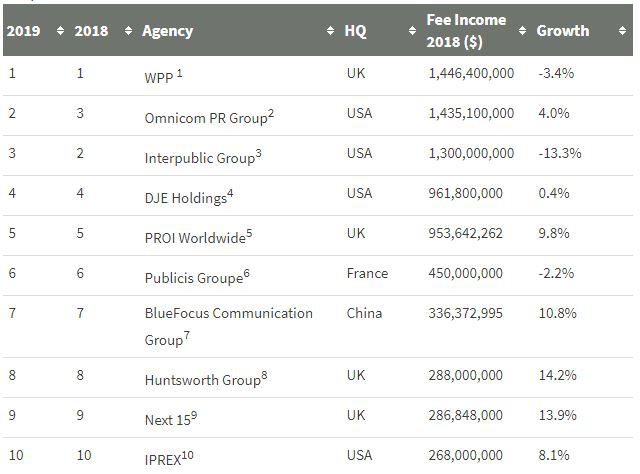Click the HQ column header label
The width and height of the screenshot is (640, 474).
coord(355,31)
